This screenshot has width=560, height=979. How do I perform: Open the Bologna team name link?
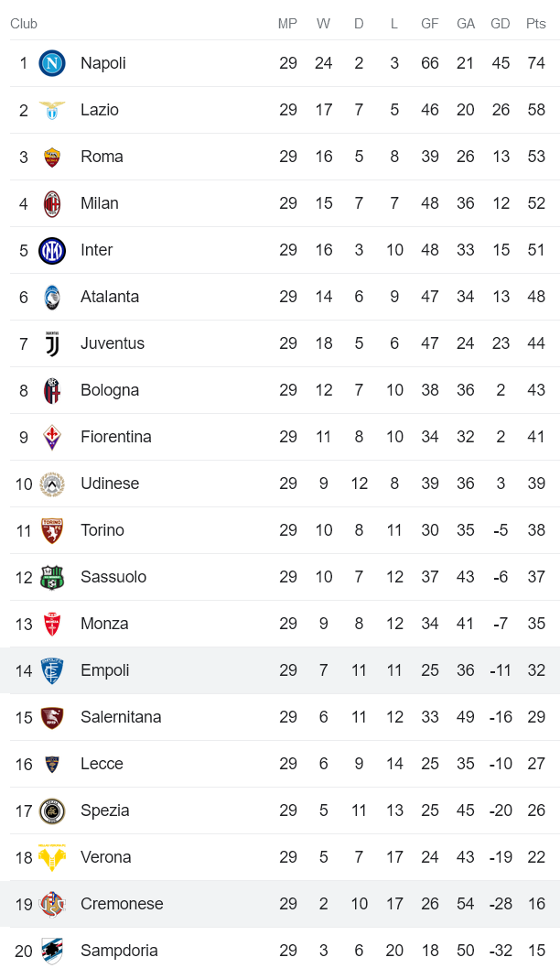(x=110, y=390)
